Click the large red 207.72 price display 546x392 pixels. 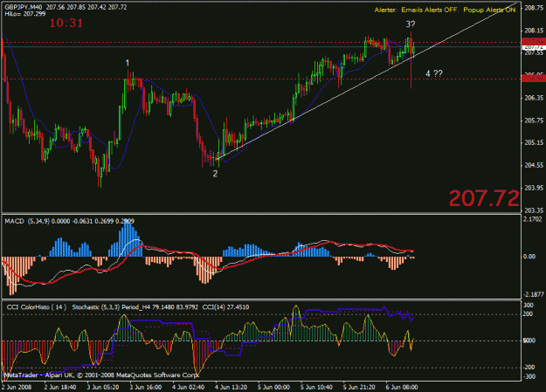coord(484,198)
